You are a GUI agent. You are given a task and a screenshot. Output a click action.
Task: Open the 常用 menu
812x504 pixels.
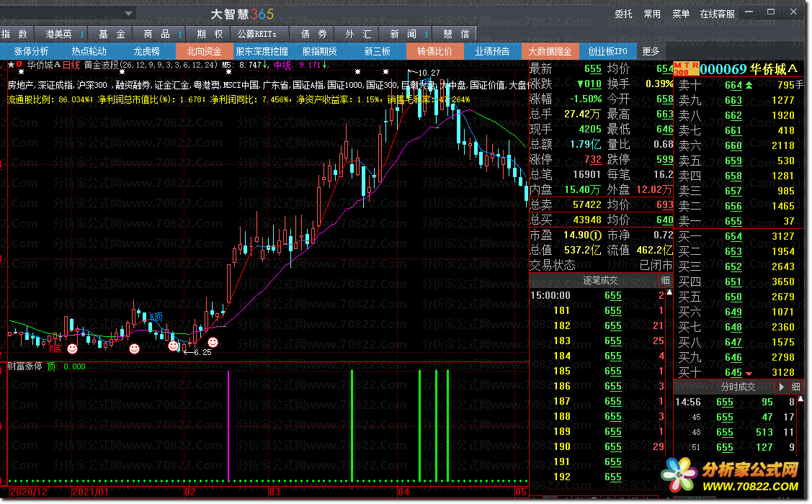click(652, 14)
